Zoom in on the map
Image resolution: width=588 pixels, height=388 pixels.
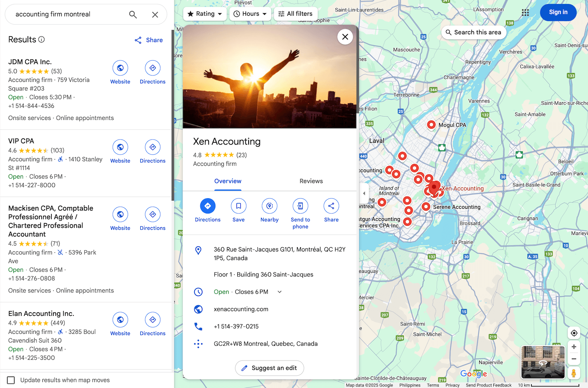(574, 347)
